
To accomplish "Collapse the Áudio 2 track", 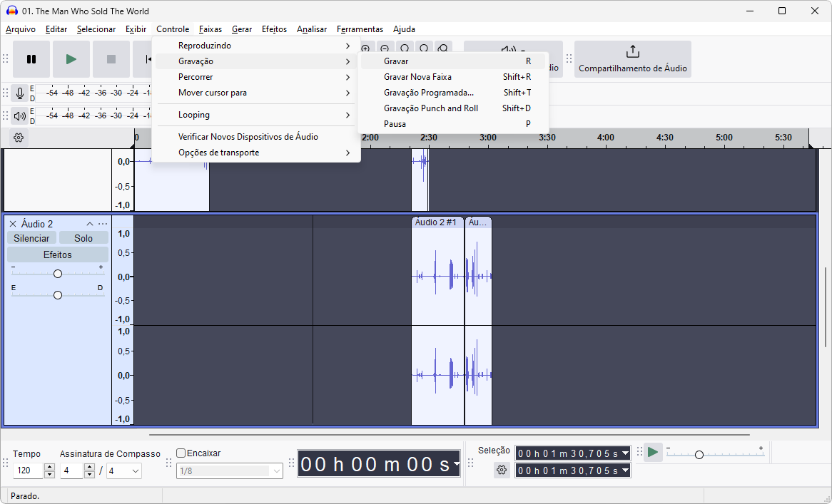I will pos(90,224).
